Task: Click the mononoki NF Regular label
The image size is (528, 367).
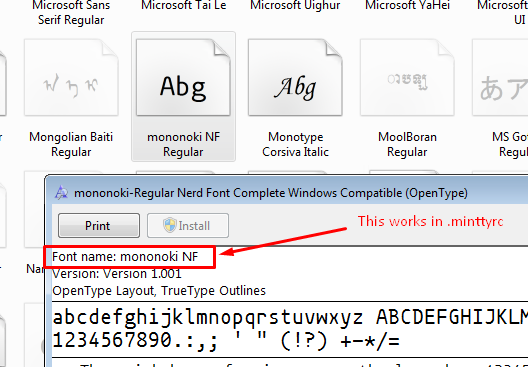Action: pyautogui.click(x=184, y=144)
